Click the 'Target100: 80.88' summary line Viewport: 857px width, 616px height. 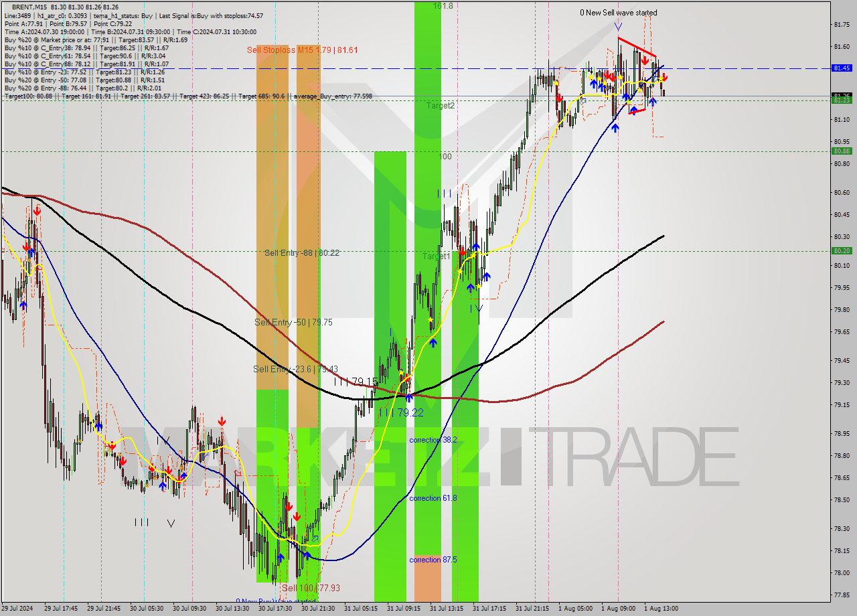(188, 96)
